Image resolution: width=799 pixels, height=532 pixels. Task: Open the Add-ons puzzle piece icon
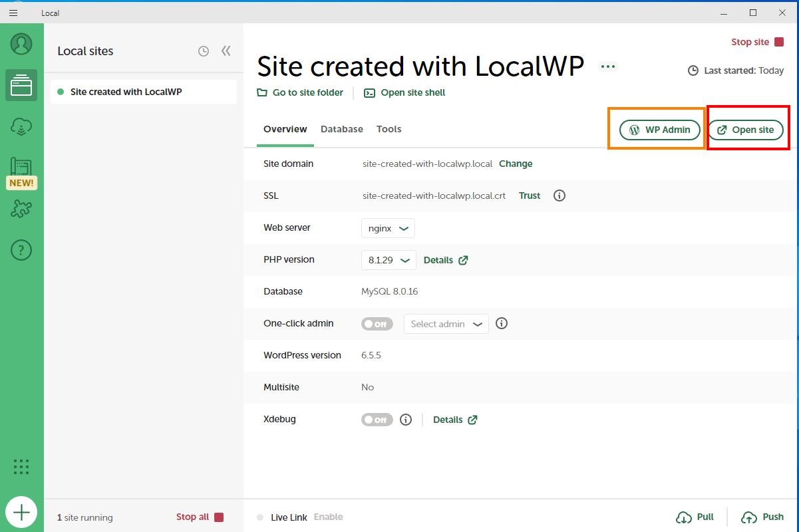point(21,209)
